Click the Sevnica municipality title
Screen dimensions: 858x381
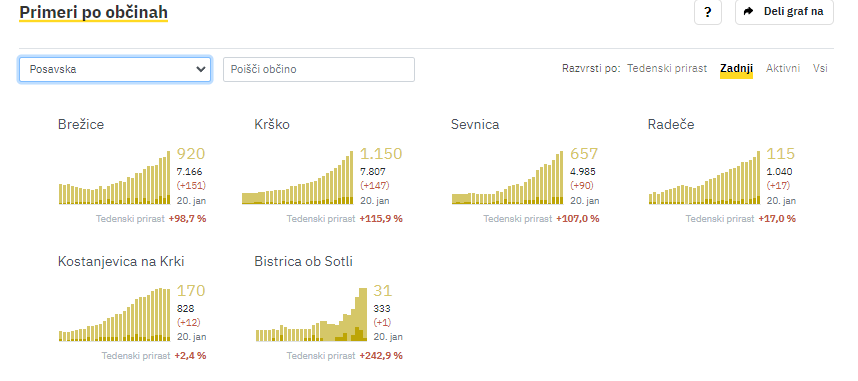[475, 124]
